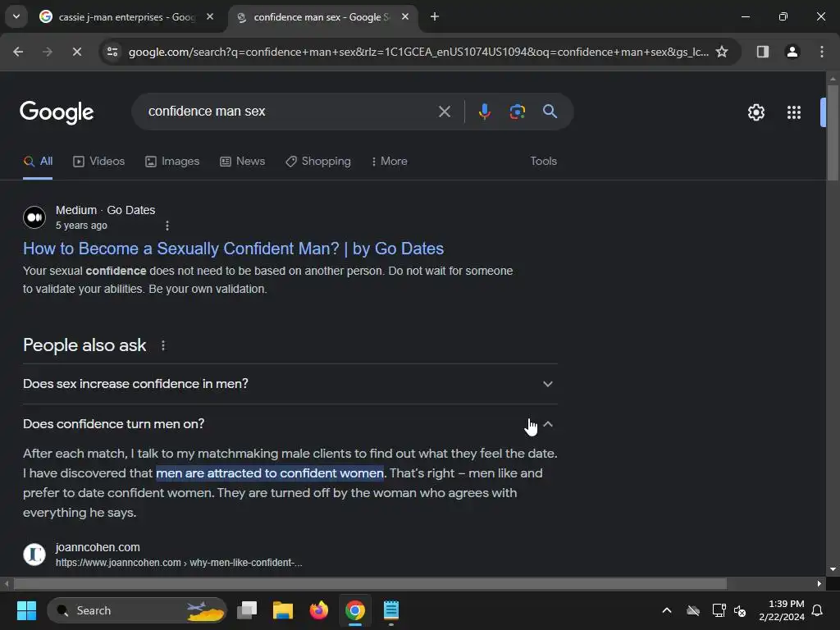
Task: Click the Medium site favicon
Action: click(34, 217)
